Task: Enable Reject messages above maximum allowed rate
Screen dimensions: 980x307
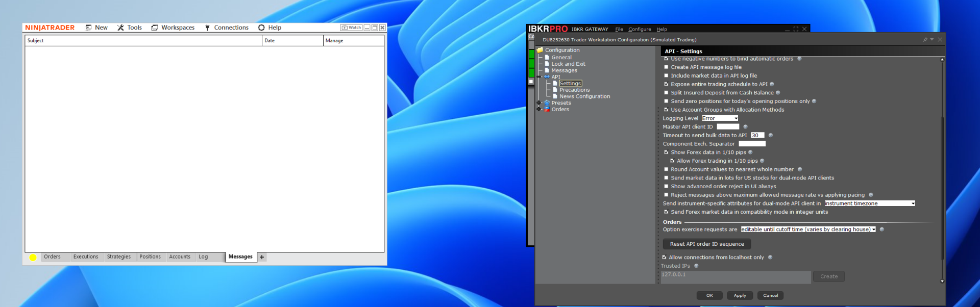Action: (x=666, y=195)
